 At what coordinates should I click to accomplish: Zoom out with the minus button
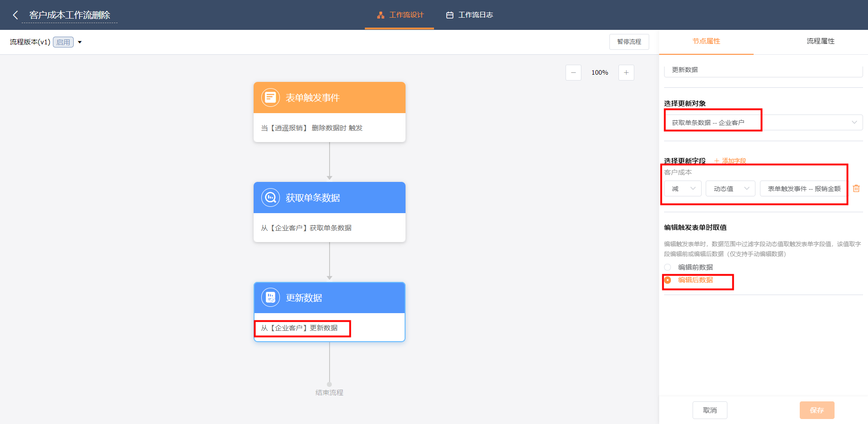click(573, 72)
